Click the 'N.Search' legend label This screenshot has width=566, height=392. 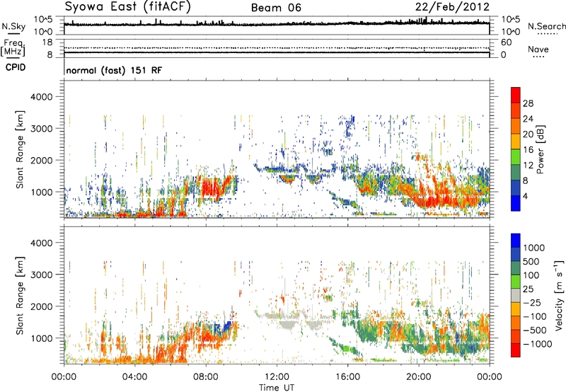(x=546, y=26)
